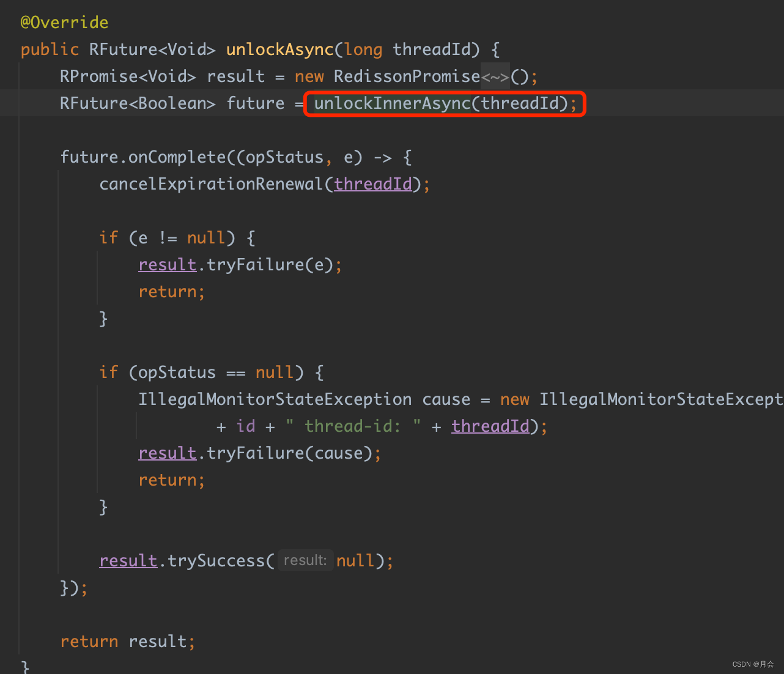This screenshot has height=674, width=784.
Task: Click underlined threadId inside cancelExpirationRenewal
Action: [373, 184]
